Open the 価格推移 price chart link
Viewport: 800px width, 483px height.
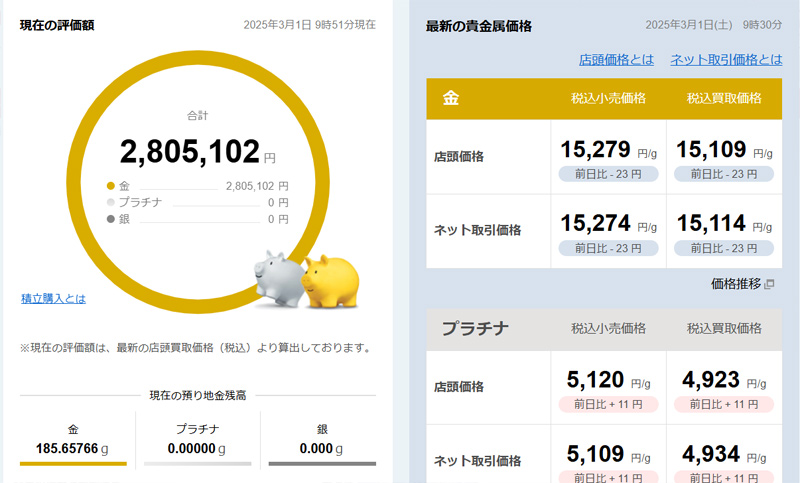click(736, 284)
